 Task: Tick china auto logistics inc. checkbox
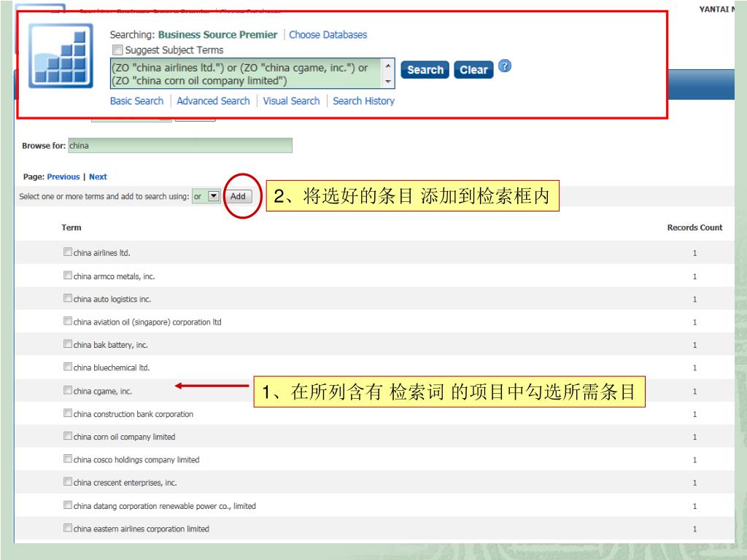pyautogui.click(x=68, y=298)
